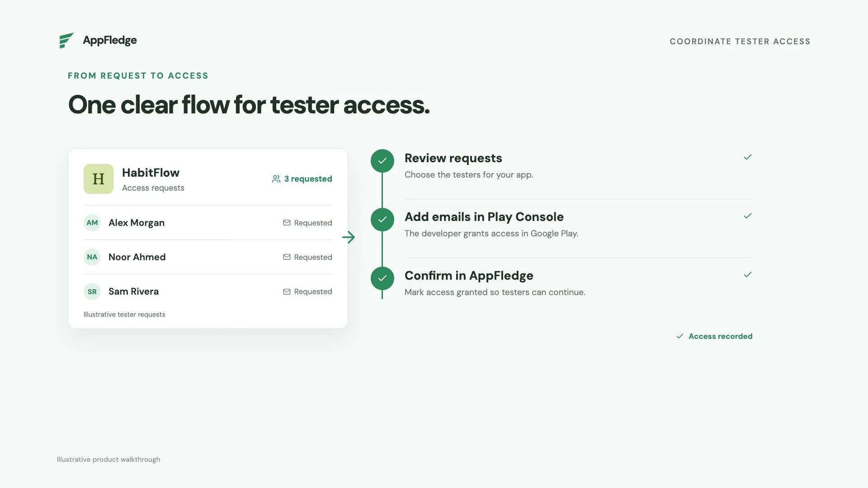Click the AM avatar badge
The height and width of the screenshot is (488, 868).
pos(92,223)
